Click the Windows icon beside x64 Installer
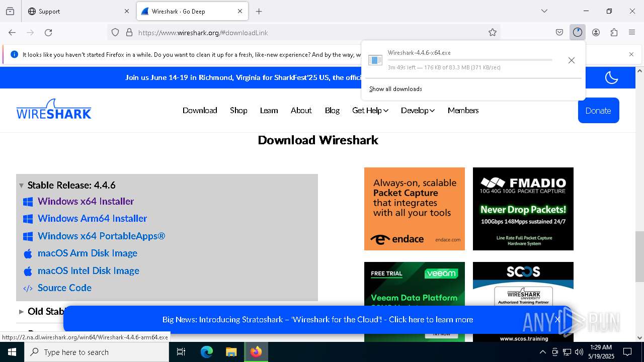The height and width of the screenshot is (362, 644). 28,202
